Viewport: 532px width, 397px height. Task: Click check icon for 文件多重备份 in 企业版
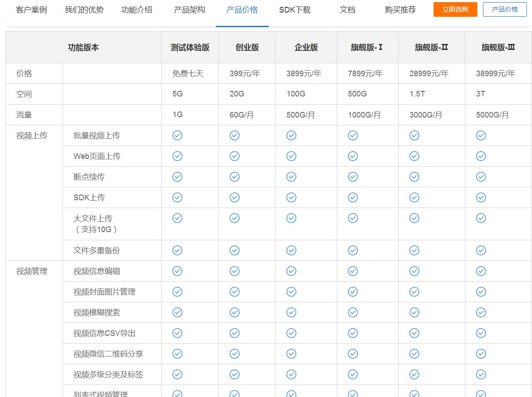pyautogui.click(x=291, y=251)
